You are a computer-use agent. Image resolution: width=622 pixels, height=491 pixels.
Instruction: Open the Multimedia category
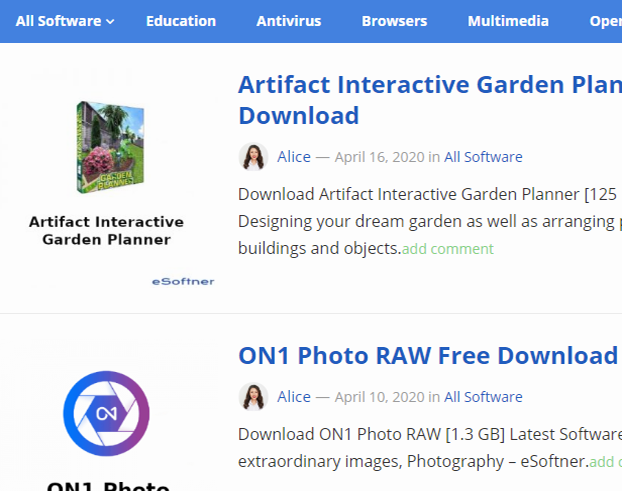pos(508,21)
